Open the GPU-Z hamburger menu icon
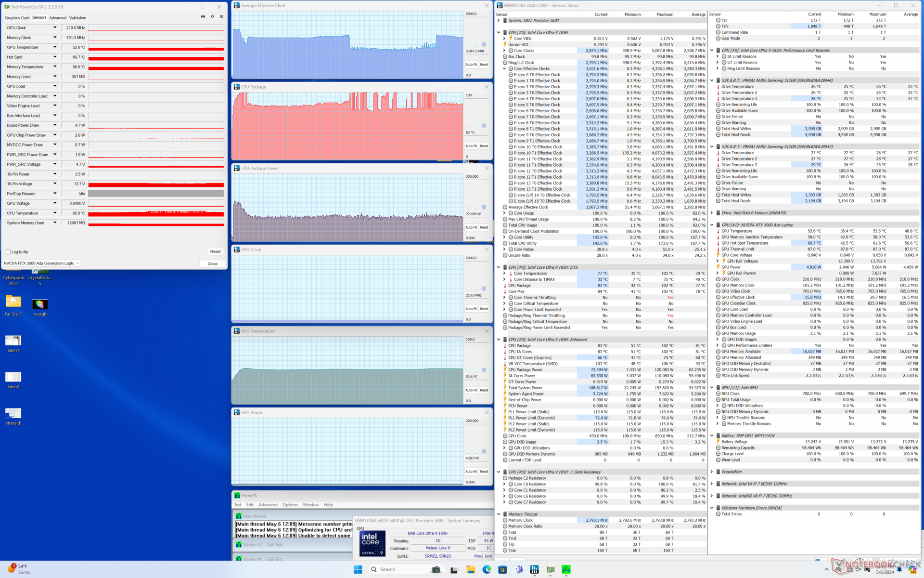 click(x=221, y=17)
